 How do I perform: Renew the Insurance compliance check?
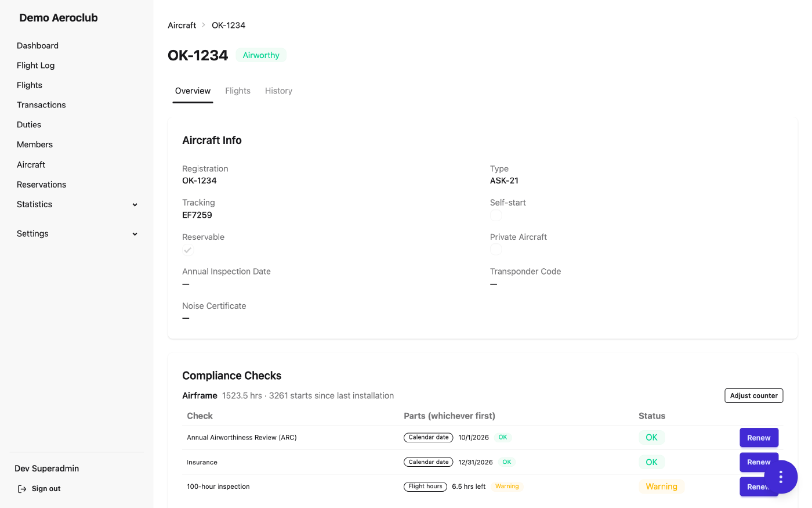pyautogui.click(x=759, y=462)
